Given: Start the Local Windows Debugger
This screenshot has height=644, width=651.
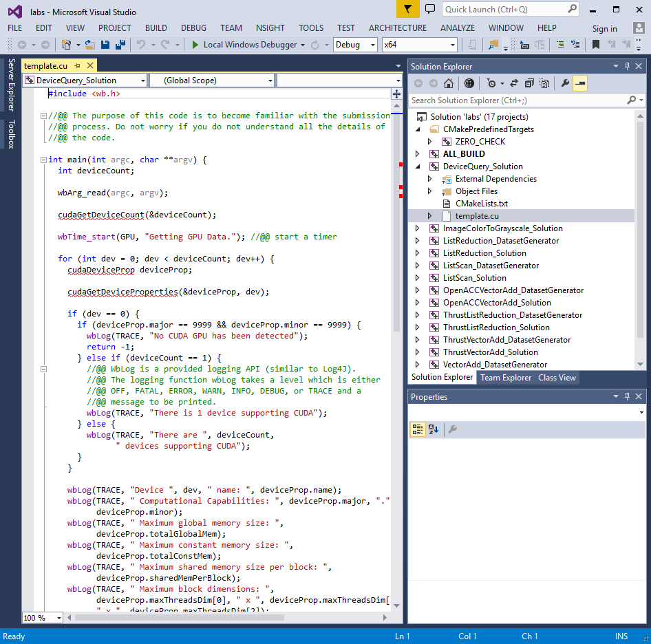Looking at the screenshot, I should (247, 45).
